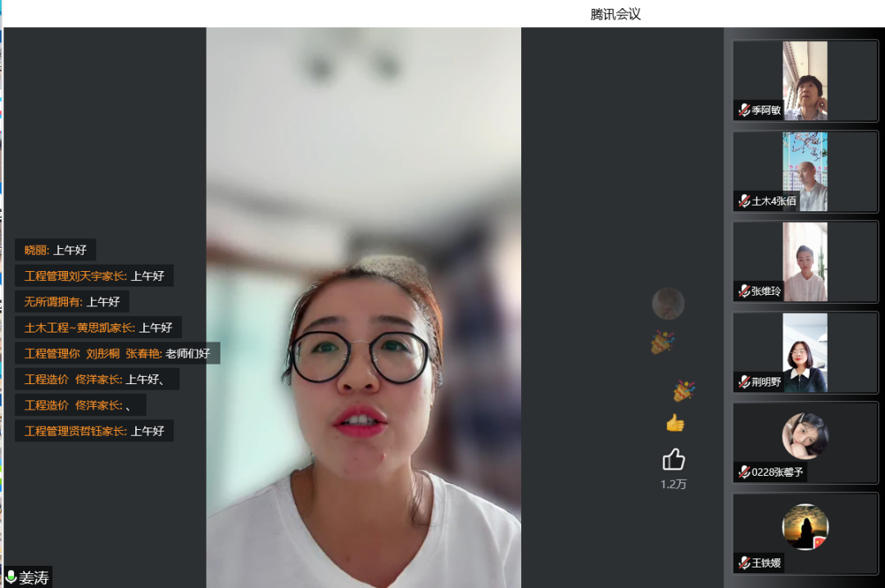Click the thumbs-up like icon

tap(674, 459)
